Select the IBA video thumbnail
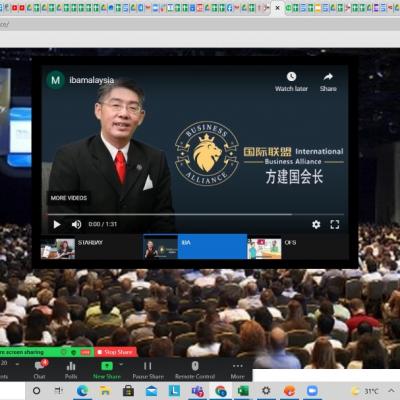Viewport: 400px width, 400px height. coord(160,249)
